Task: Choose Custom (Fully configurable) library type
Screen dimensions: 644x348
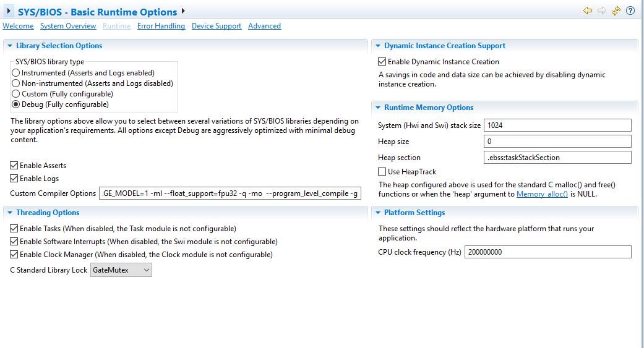Action: [16, 94]
